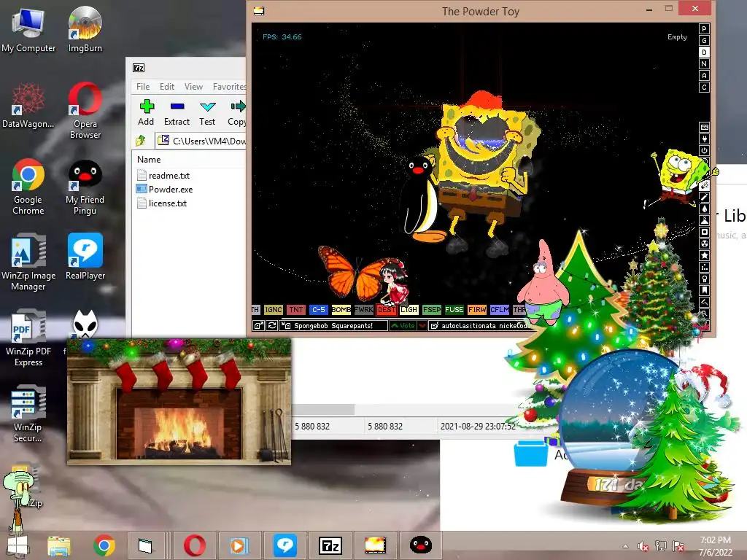Image resolution: width=747 pixels, height=560 pixels.
Task: Go up one folder in 7-Zip
Action: point(141,141)
